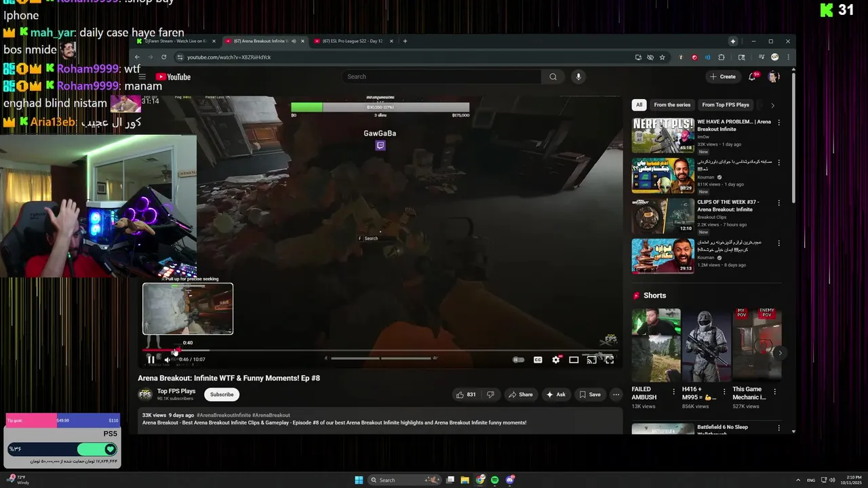The width and height of the screenshot is (868, 488).
Task: Click the browser address bar URL
Action: (229, 58)
